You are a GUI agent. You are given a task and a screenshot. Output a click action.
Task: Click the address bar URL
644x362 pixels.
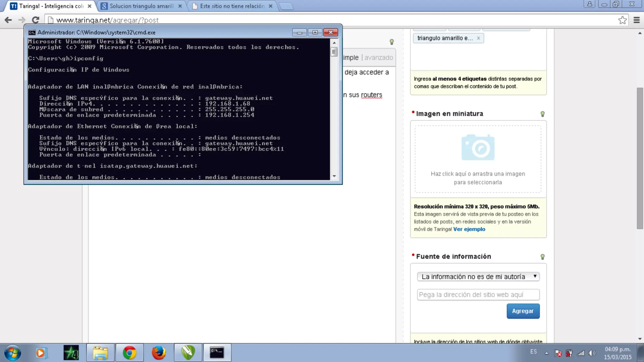[108, 20]
